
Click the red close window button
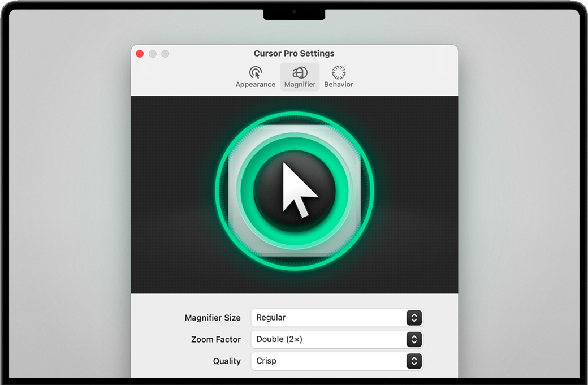coord(140,54)
